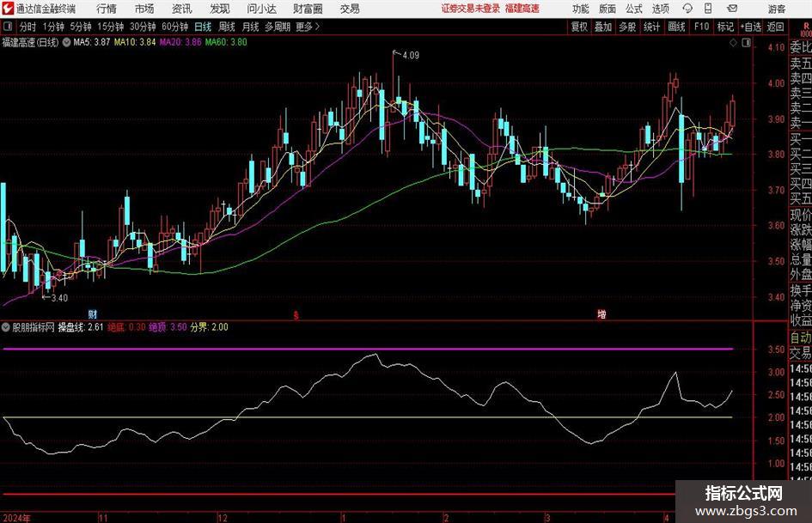Expand 更多 period options

[307, 27]
